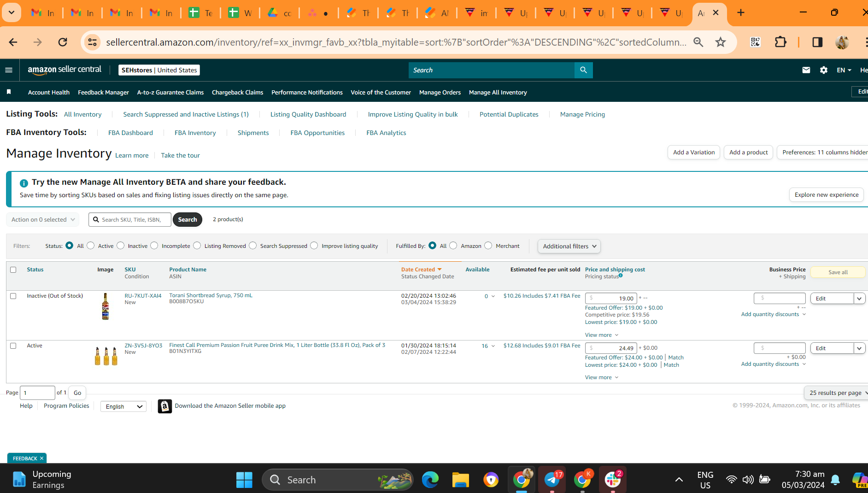
Task: Open the EN language dropdown in header
Action: tap(844, 70)
